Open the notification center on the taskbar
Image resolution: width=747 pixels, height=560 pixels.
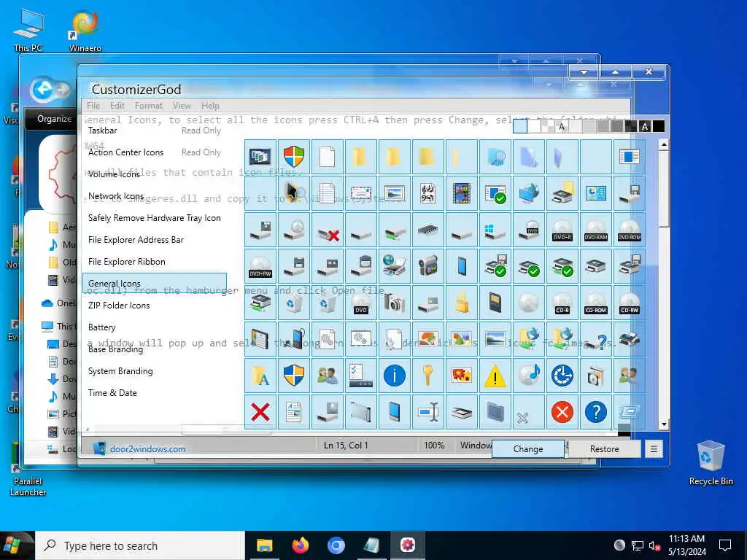[725, 545]
